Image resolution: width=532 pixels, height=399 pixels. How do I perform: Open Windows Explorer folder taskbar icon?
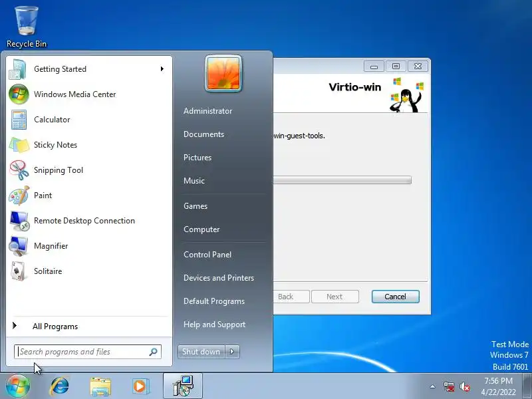click(x=100, y=386)
